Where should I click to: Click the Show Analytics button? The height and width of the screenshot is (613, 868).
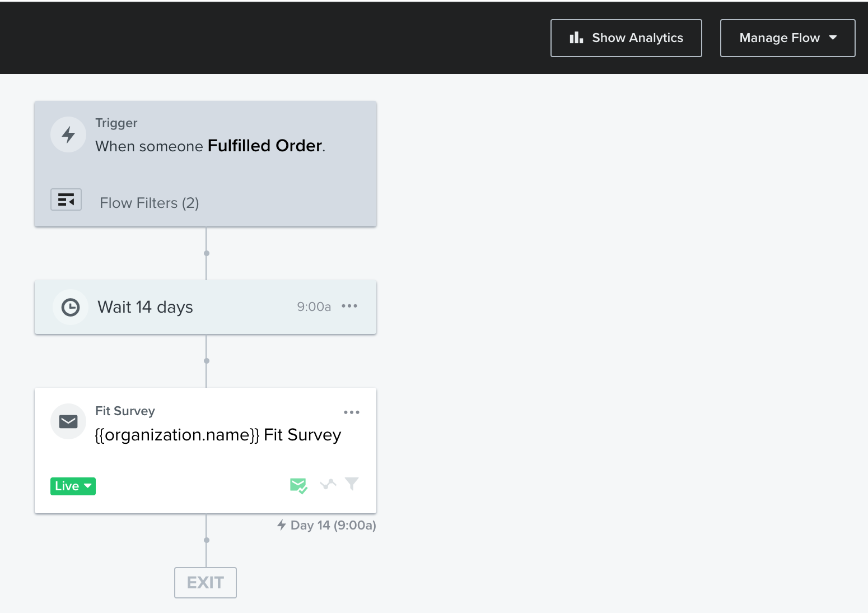pos(626,38)
